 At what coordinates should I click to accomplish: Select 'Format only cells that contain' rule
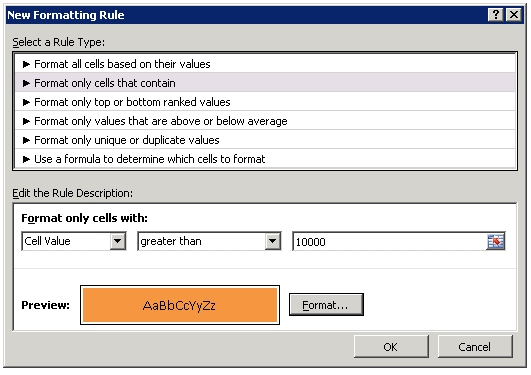point(265,83)
